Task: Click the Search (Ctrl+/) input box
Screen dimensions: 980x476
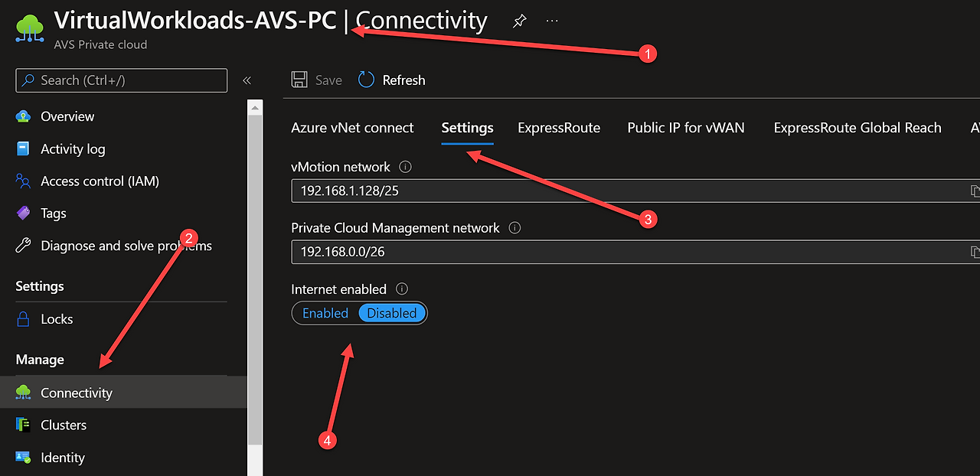Action: pyautogui.click(x=121, y=80)
